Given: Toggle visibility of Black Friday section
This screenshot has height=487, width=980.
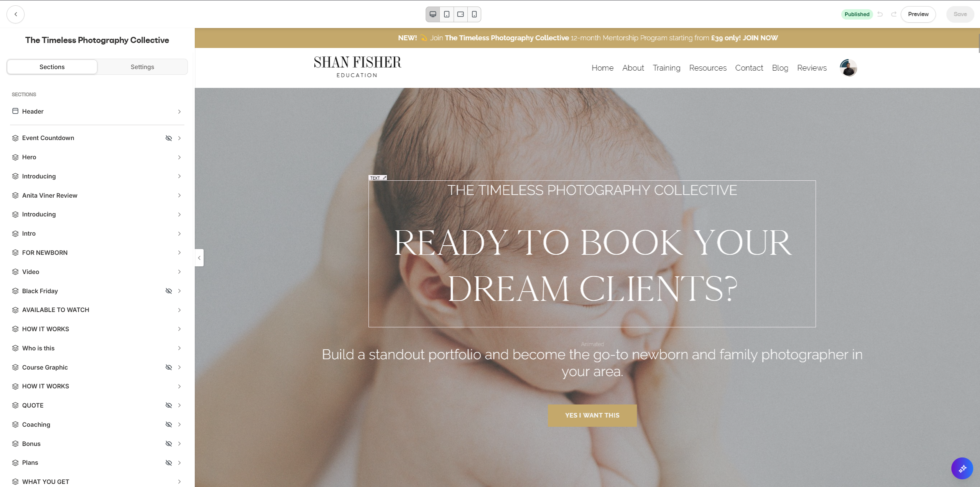Looking at the screenshot, I should tap(168, 291).
